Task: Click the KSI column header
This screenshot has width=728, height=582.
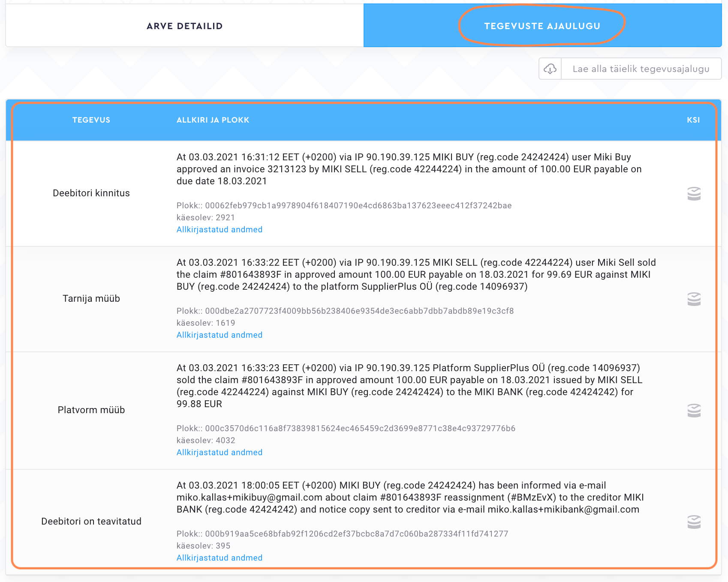Action: (x=693, y=120)
